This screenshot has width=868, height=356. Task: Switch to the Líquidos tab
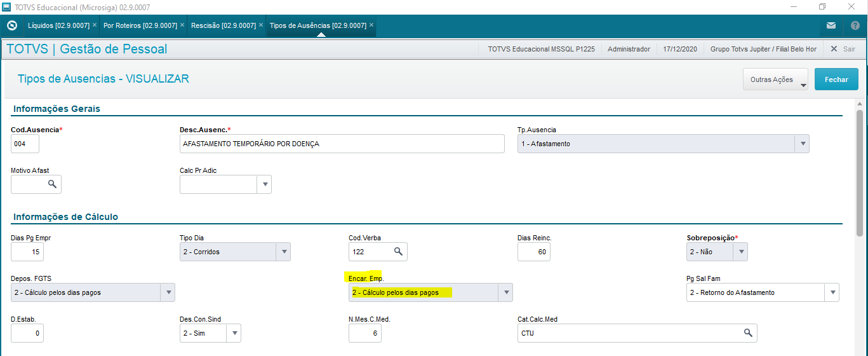point(58,25)
